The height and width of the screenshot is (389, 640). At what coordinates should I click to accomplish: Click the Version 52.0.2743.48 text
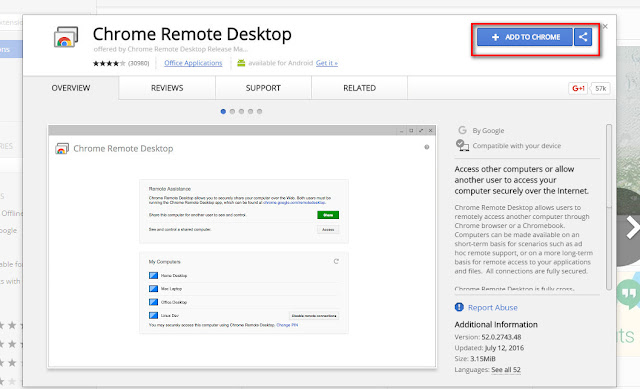488,337
